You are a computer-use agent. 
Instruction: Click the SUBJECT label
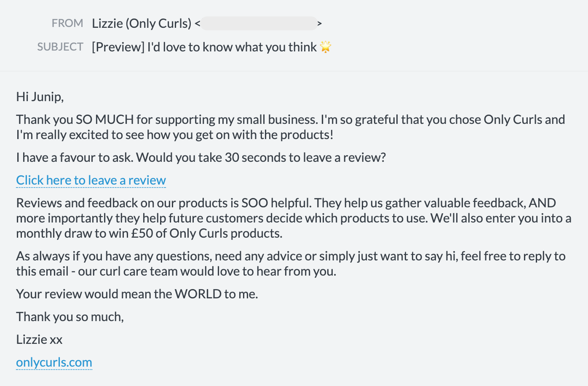(60, 47)
